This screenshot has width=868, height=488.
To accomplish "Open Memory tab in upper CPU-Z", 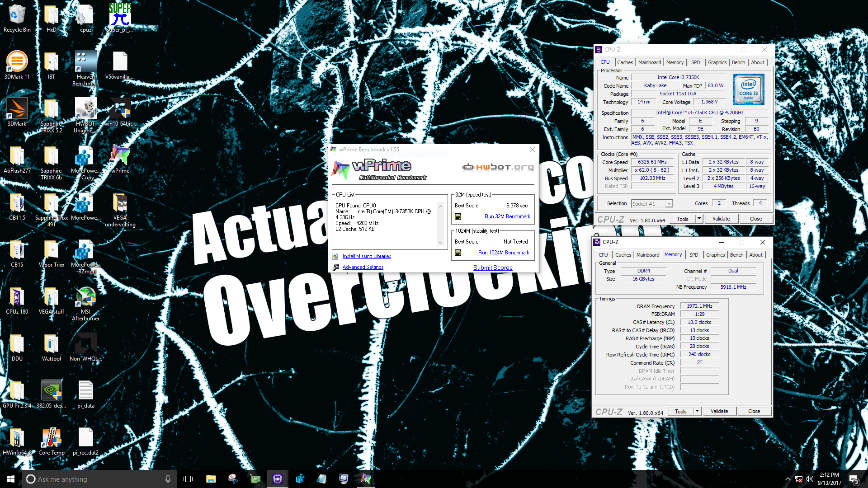I will [x=675, y=62].
